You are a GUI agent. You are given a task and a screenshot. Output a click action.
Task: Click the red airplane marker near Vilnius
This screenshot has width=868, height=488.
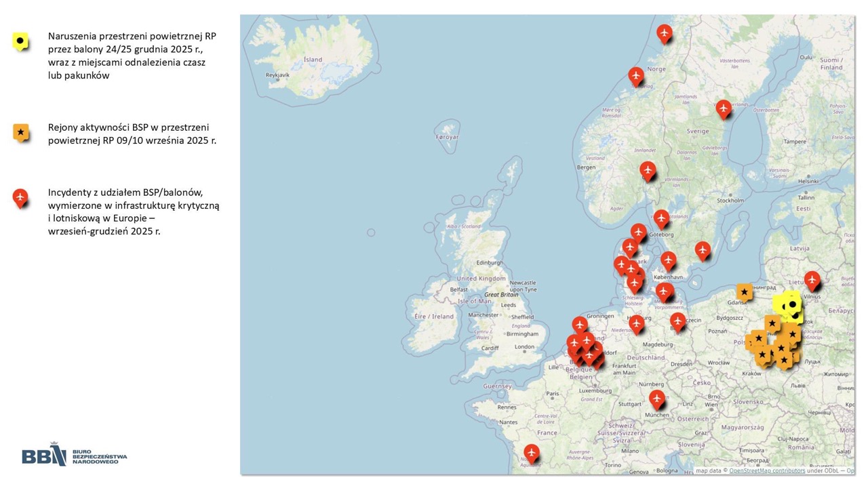[x=812, y=279]
